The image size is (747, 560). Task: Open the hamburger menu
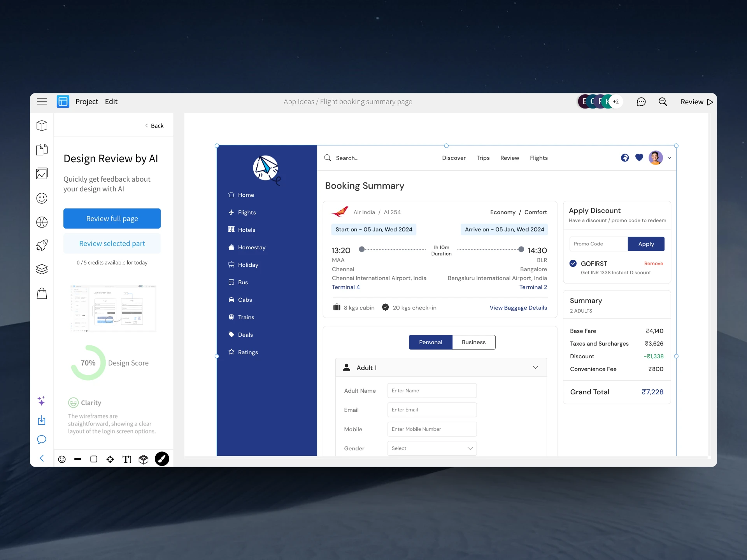42,101
